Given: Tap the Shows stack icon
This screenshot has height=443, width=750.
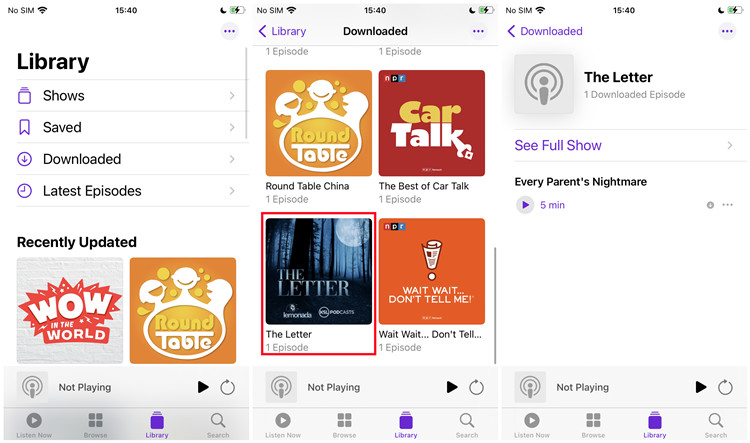Looking at the screenshot, I should click(x=24, y=96).
